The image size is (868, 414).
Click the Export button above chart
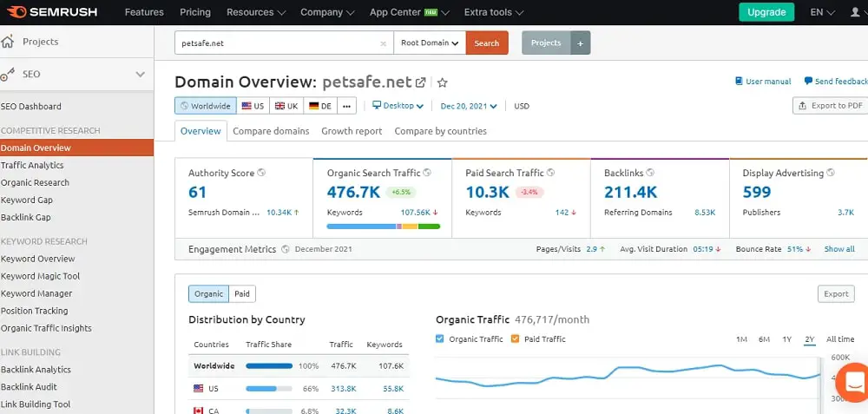click(836, 294)
